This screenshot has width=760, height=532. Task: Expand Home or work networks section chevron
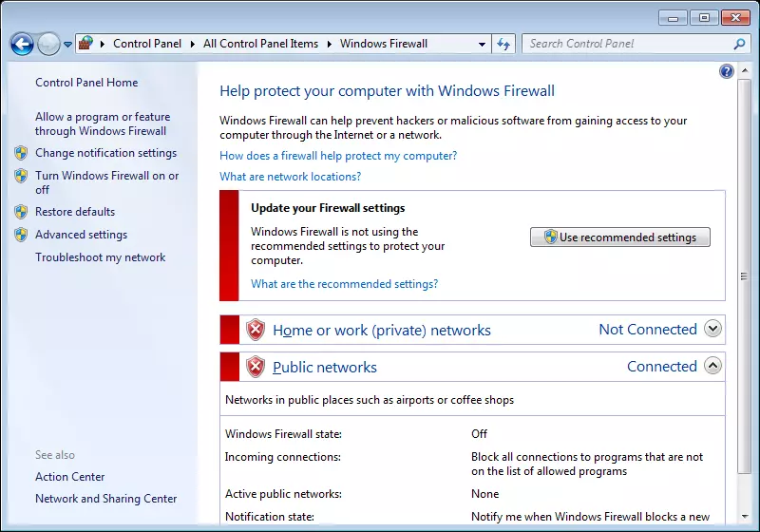[712, 329]
